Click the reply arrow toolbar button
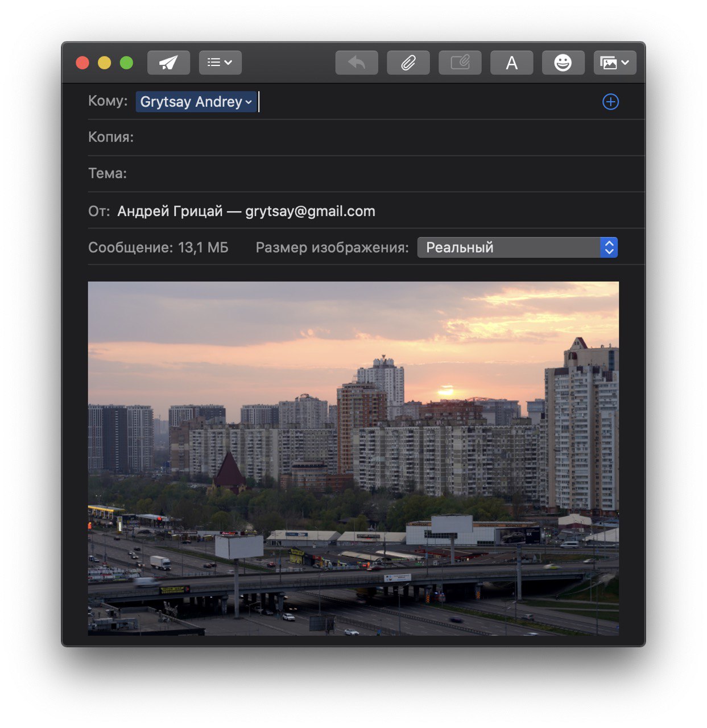707x728 pixels. (357, 63)
